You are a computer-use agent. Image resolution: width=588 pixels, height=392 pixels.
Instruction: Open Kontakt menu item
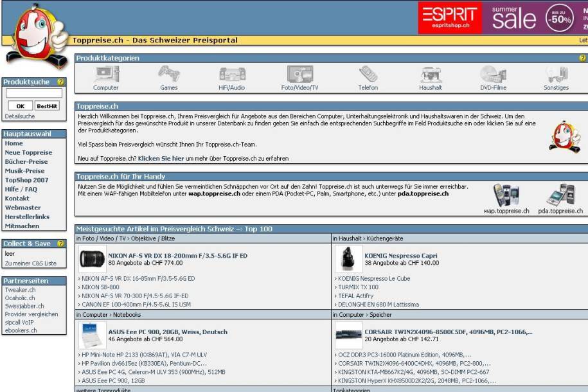(x=17, y=199)
